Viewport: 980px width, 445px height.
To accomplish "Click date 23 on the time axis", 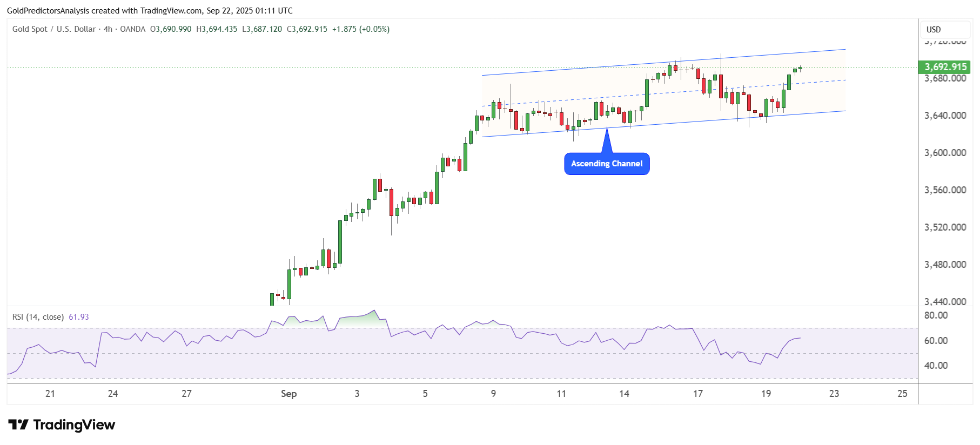I will [x=834, y=394].
